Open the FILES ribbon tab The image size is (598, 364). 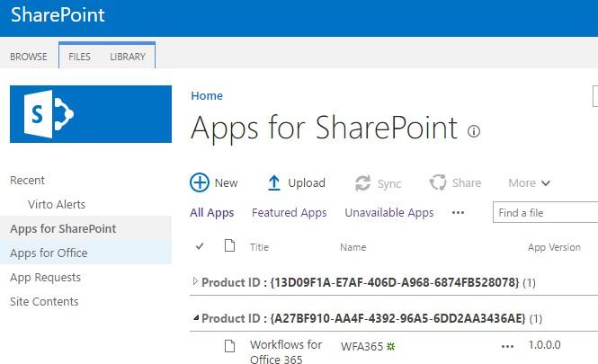(x=79, y=57)
